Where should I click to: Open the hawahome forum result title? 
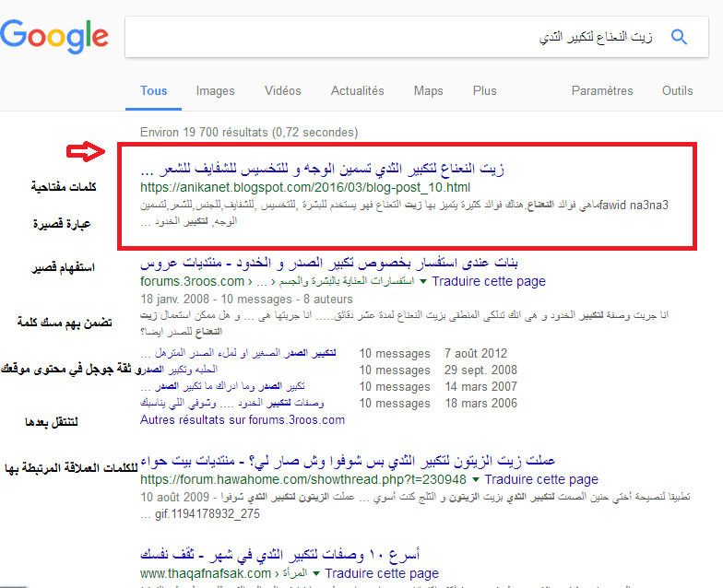pos(348,461)
